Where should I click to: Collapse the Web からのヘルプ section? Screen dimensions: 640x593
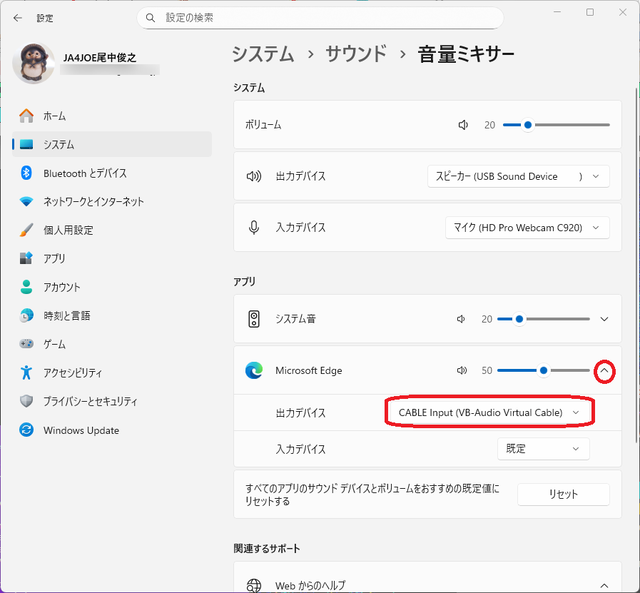coord(604,586)
